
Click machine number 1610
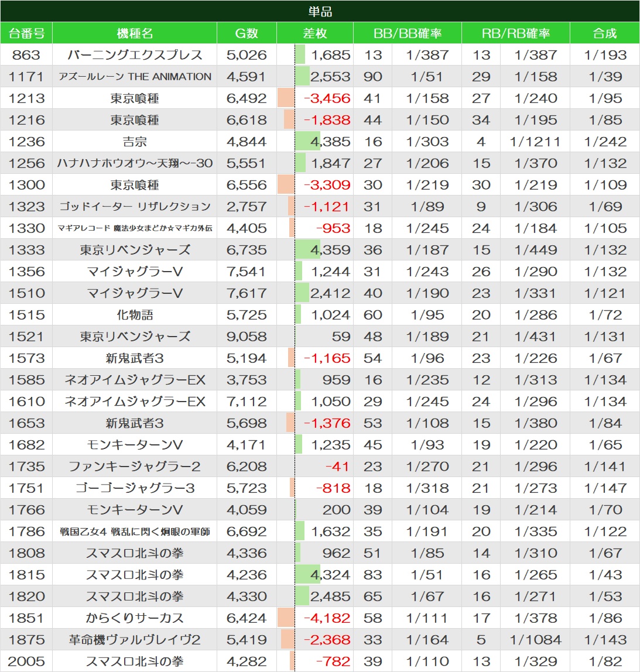pyautogui.click(x=26, y=402)
